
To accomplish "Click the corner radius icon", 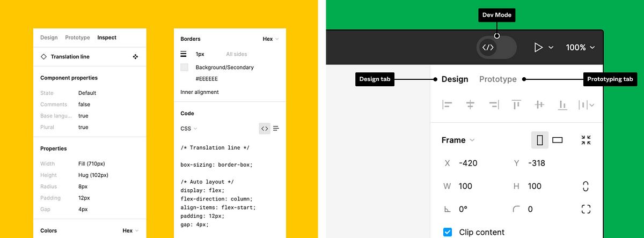I will [516, 210].
